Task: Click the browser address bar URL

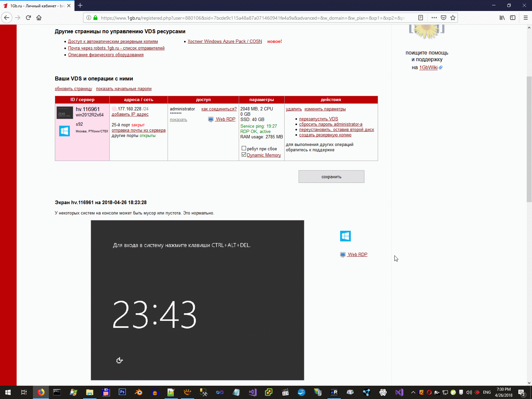Action: coord(253,18)
